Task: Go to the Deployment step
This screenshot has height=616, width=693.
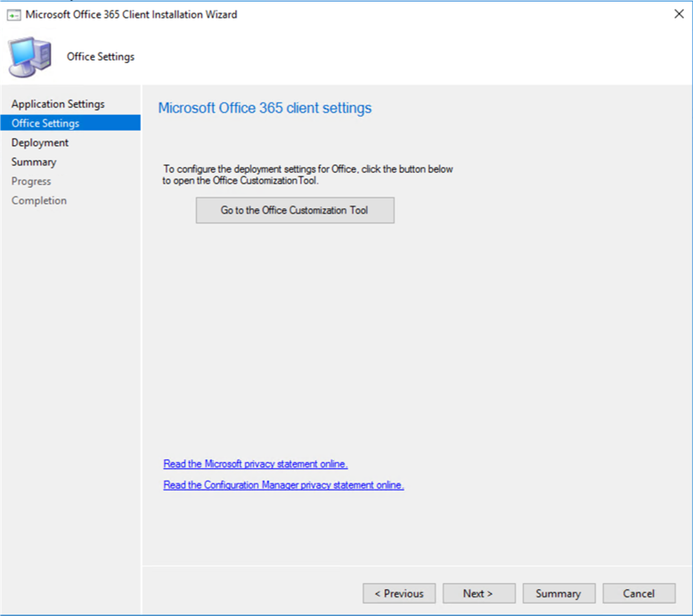Action: (40, 142)
